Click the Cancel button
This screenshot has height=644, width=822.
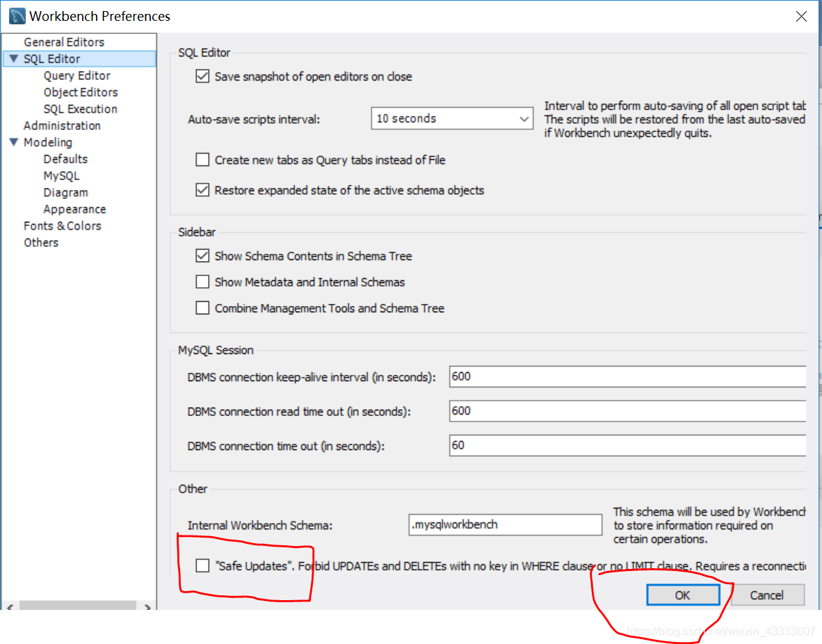tap(767, 595)
